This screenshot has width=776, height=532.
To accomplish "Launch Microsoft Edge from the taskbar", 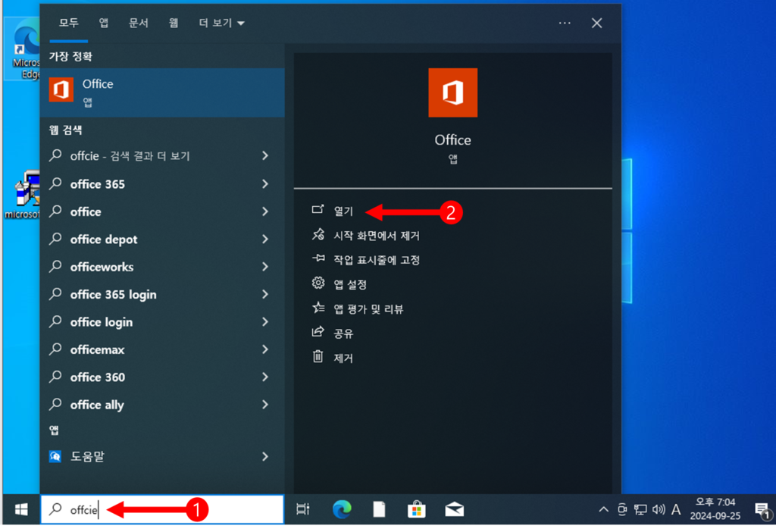I will [342, 509].
